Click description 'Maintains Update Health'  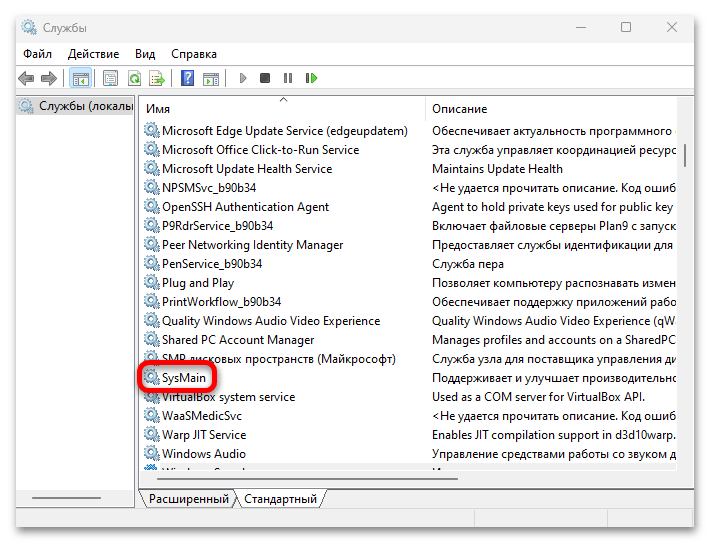pyautogui.click(x=497, y=169)
